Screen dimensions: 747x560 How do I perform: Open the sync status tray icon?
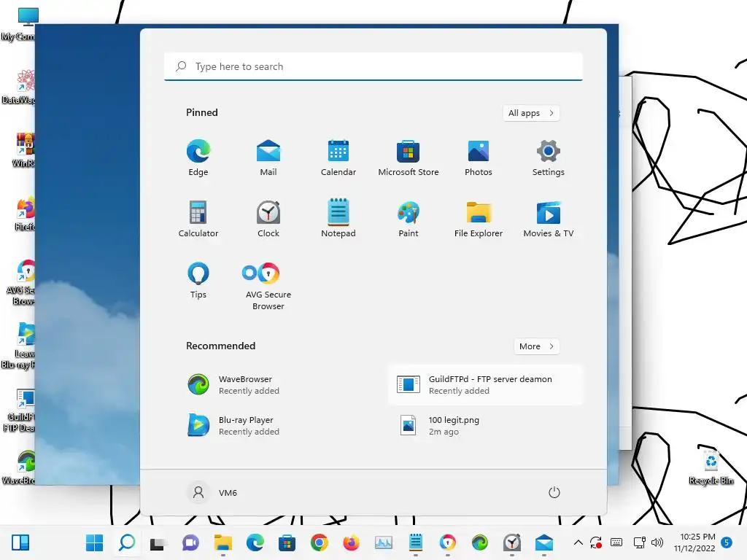[x=595, y=542]
